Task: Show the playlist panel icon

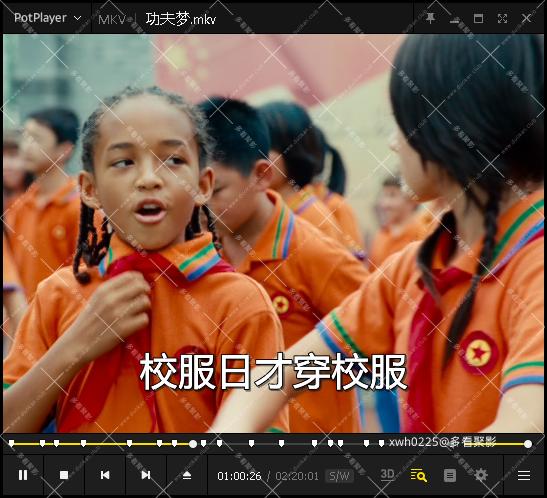Action: coord(450,475)
